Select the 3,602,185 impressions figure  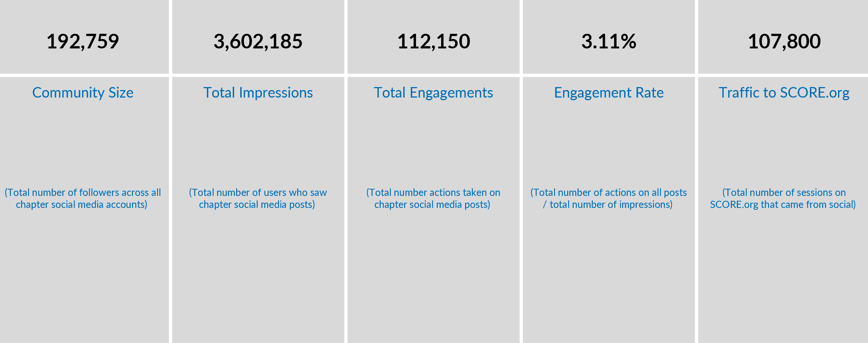coord(258,41)
